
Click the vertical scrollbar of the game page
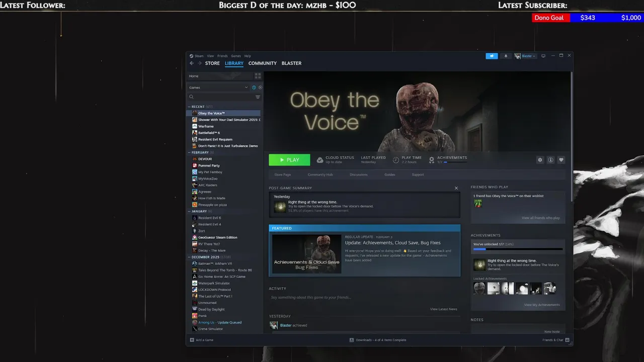(x=572, y=137)
